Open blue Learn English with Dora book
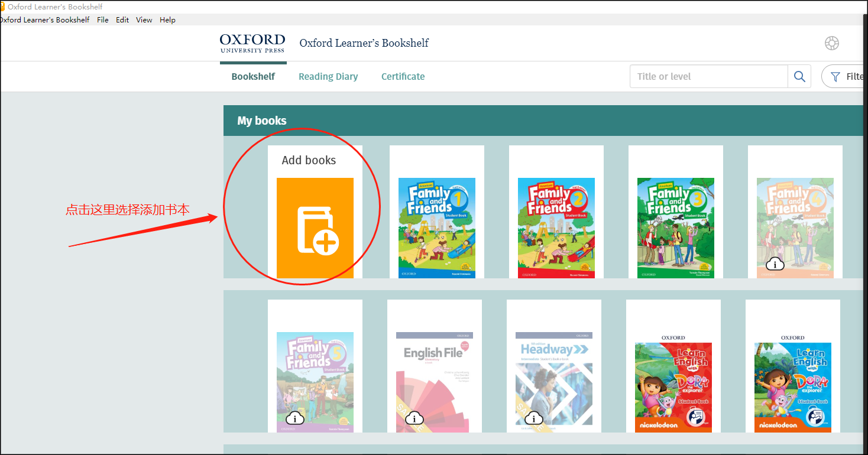This screenshot has height=455, width=868. (x=793, y=382)
